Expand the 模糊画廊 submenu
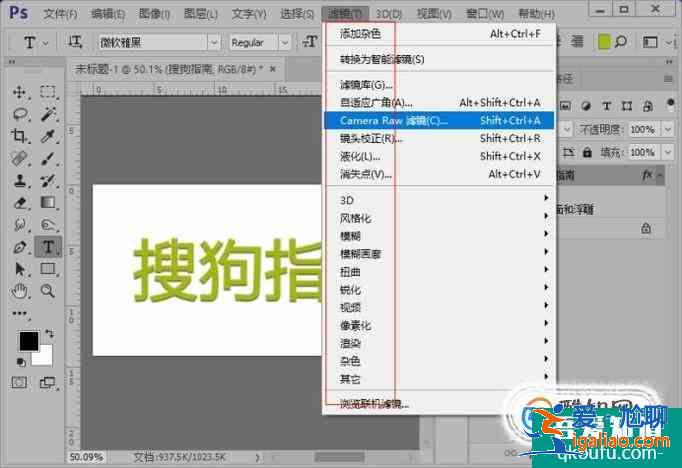This screenshot has width=682, height=468. click(439, 254)
